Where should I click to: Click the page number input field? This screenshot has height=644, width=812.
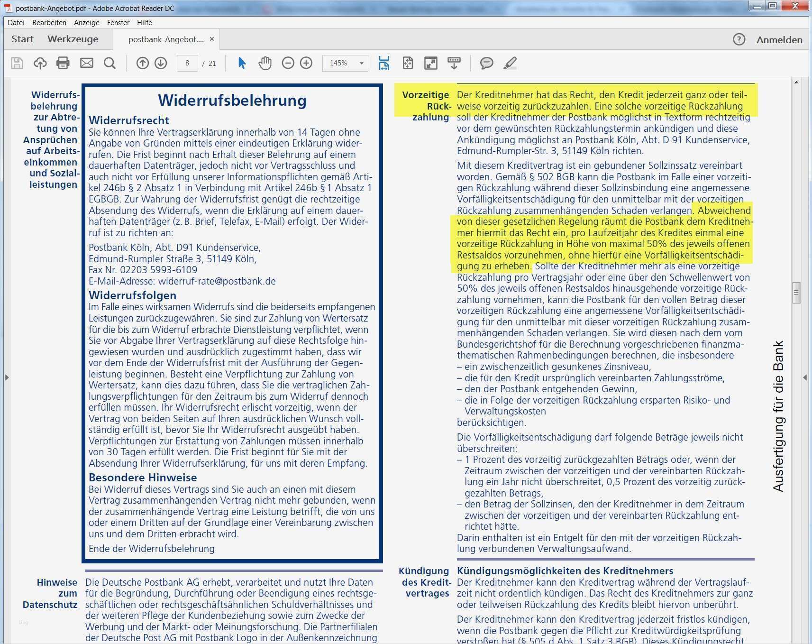(187, 63)
